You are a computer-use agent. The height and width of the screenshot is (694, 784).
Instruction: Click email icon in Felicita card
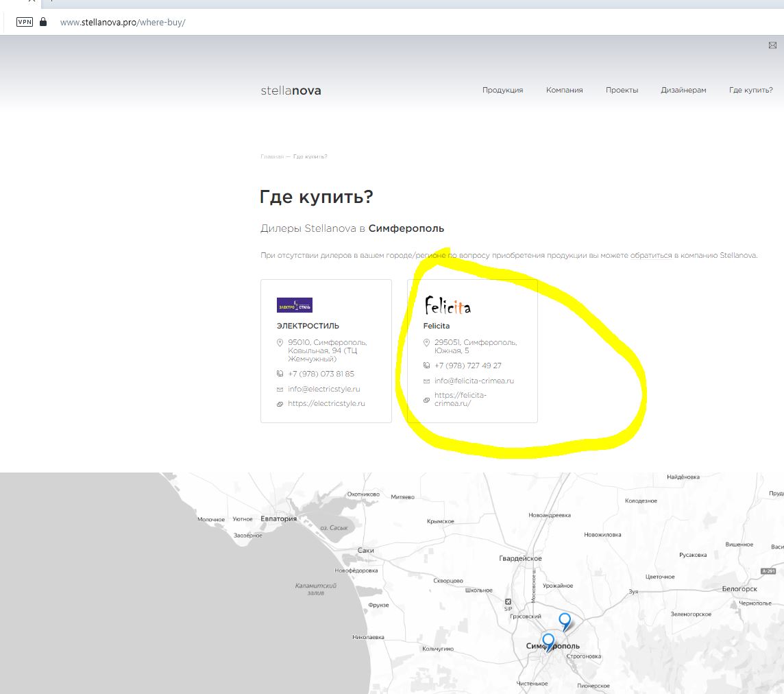426,381
